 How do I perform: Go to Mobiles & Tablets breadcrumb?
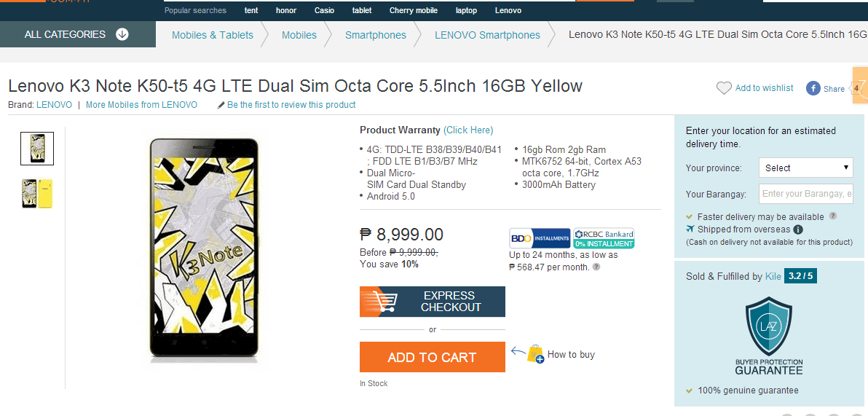tap(213, 35)
